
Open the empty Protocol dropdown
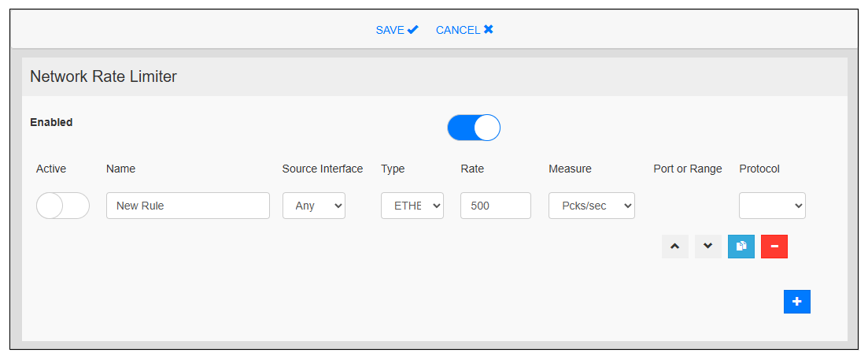click(771, 206)
